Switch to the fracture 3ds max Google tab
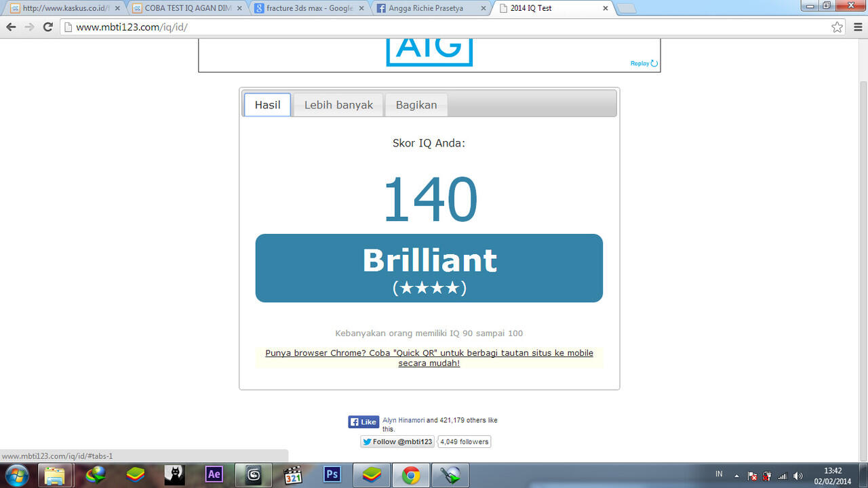The image size is (868, 488). 309,9
